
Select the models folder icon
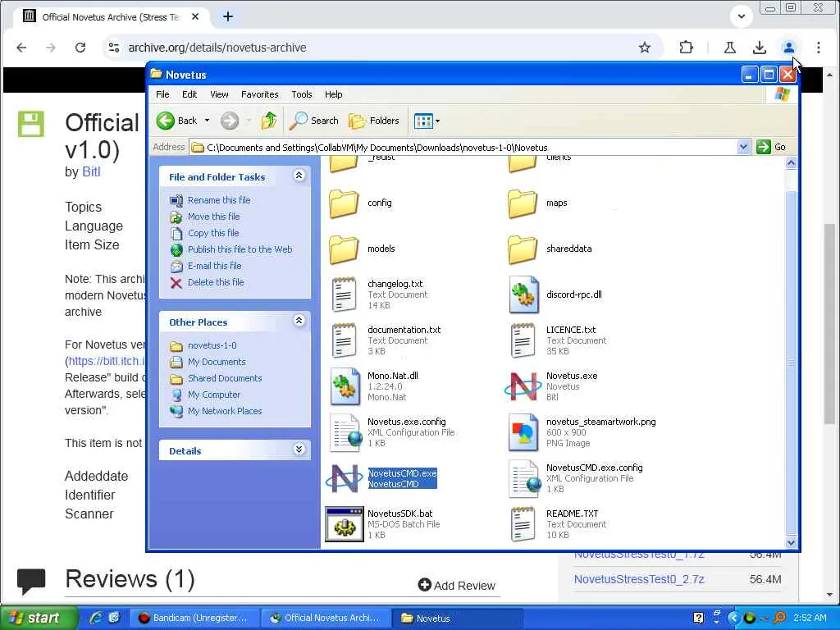tap(344, 249)
